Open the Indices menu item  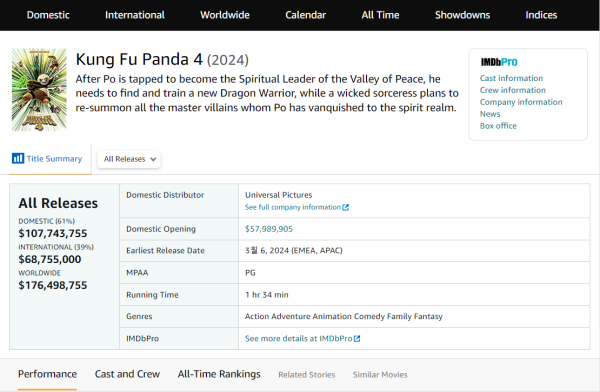point(541,15)
